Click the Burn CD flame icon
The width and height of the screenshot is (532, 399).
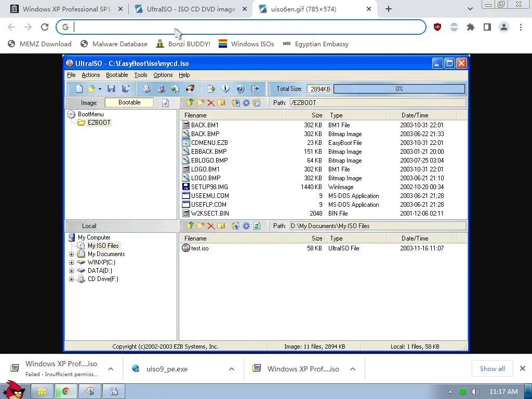(x=190, y=89)
